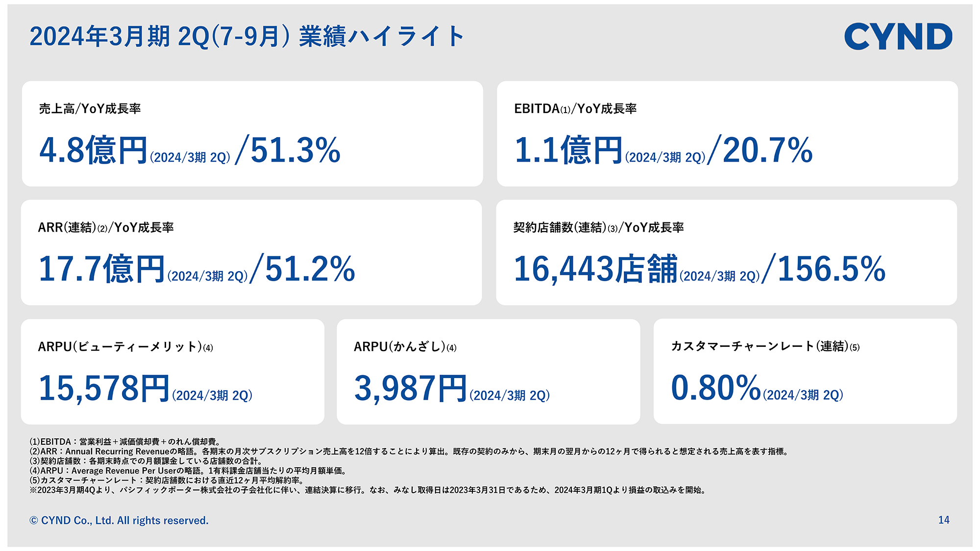
Task: Click the 51.2% ARR growth rate
Action: pyautogui.click(x=310, y=269)
